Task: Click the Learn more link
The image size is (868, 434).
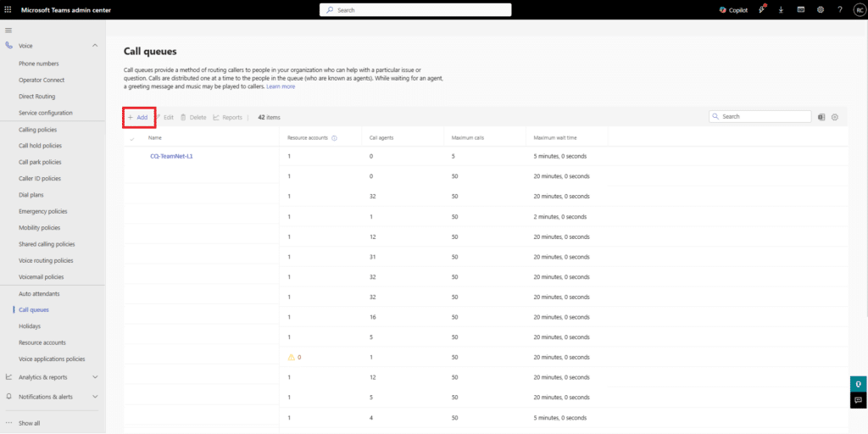Action: tap(281, 86)
